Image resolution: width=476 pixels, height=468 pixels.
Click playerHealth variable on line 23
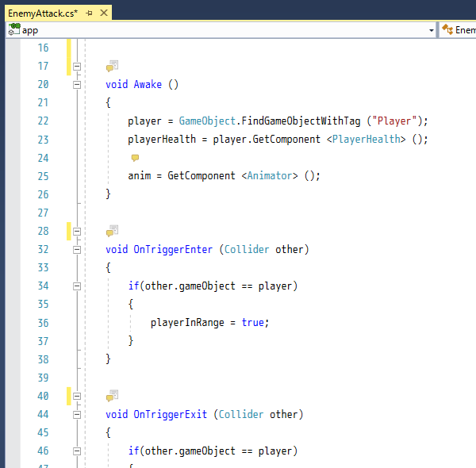(x=162, y=140)
